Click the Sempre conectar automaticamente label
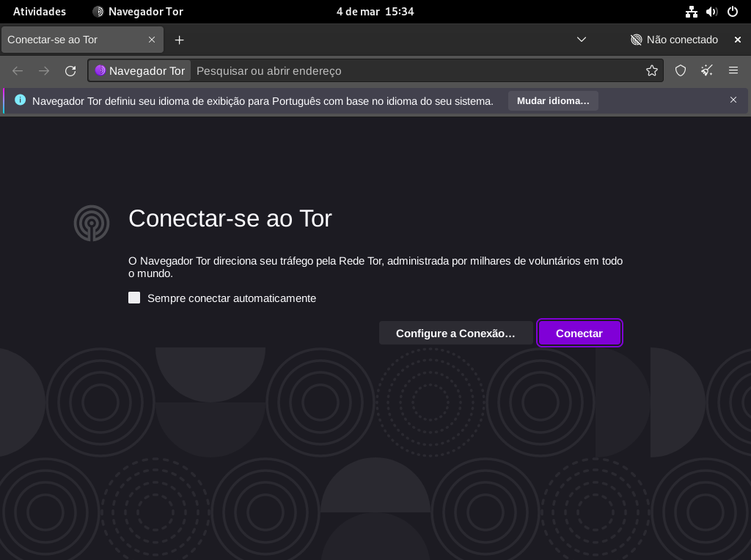 232,298
